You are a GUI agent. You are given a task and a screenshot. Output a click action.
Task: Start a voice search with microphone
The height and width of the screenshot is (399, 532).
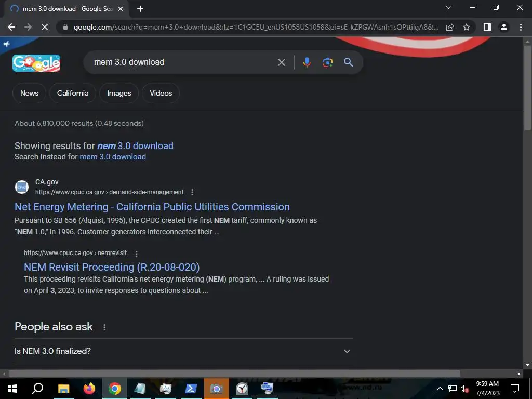tap(307, 62)
